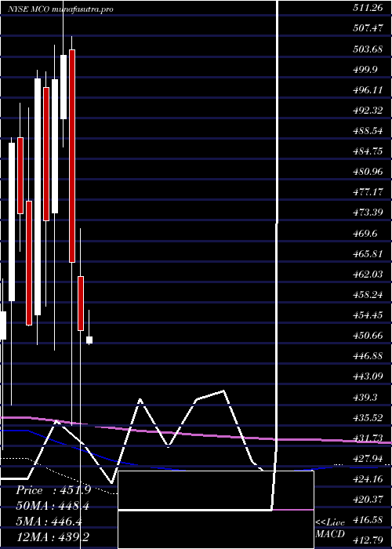
Task: Click the 469.6 axis value
Action: point(365,233)
